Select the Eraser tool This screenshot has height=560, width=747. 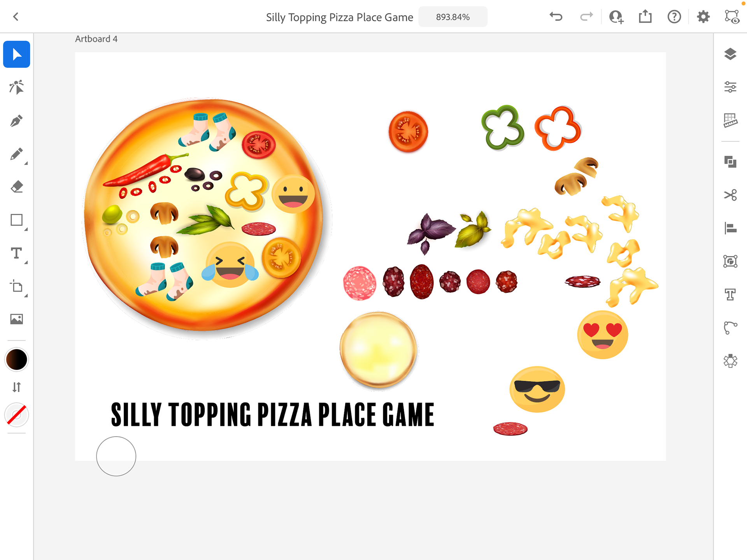tap(16, 187)
